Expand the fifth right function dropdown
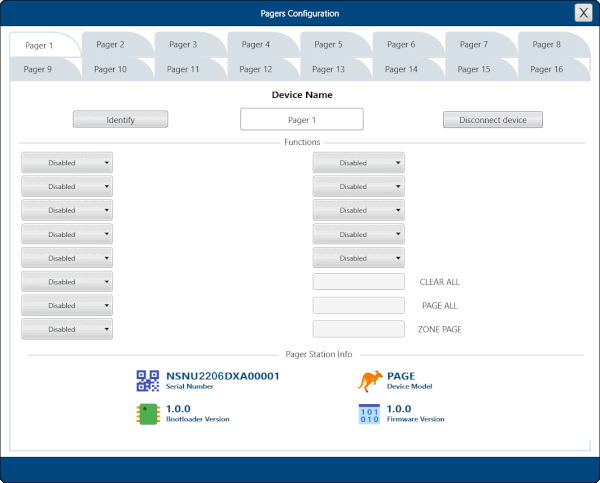The image size is (600, 483). [x=358, y=258]
